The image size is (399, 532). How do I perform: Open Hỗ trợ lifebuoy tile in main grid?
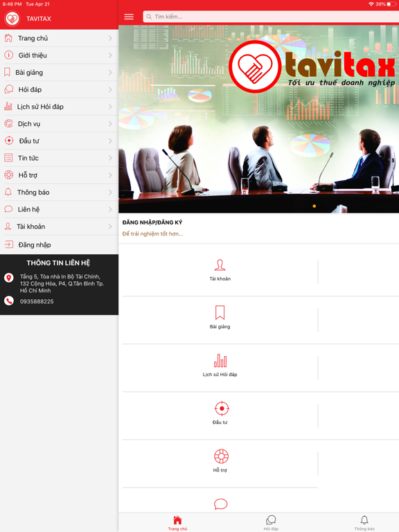[220, 461]
